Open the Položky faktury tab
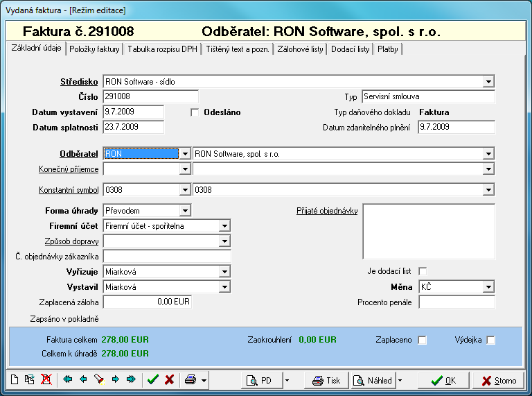Screen dimensions: 532x396 (x=94, y=49)
